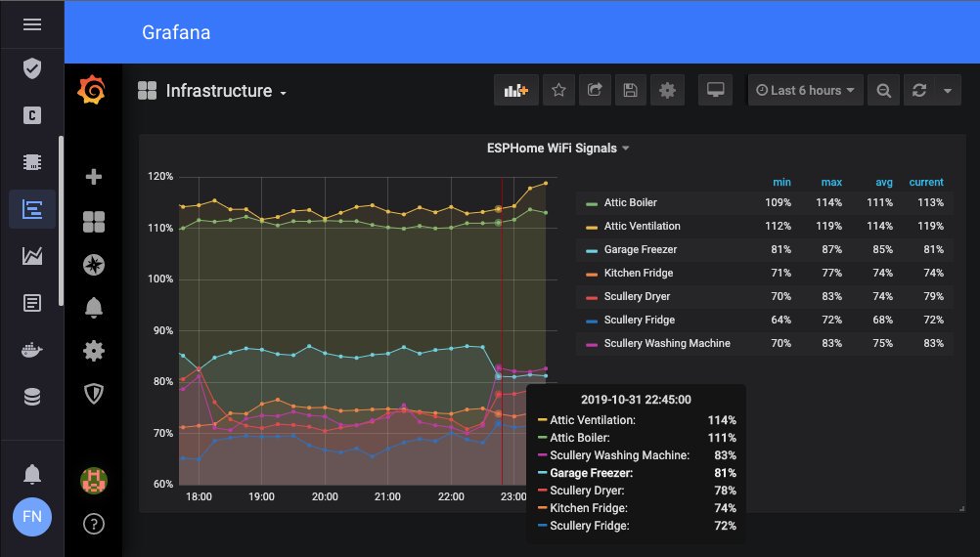Click Attic Boiler green color swatch
Viewport: 980px width, 557px height.
[592, 203]
